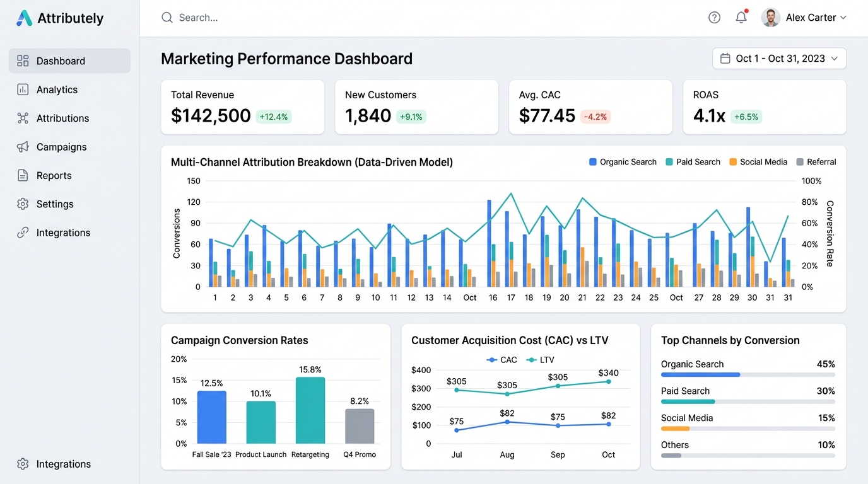Click the Retargeting 15.8% bar

310,410
